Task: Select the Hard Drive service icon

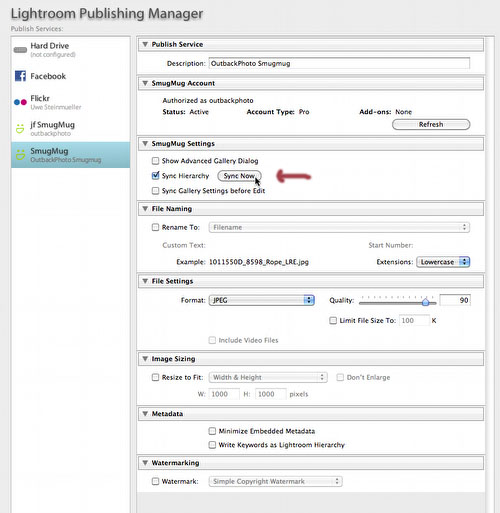Action: [20, 50]
